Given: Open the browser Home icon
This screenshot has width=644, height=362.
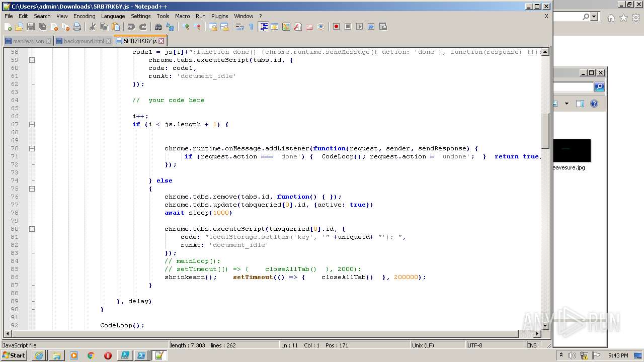Looking at the screenshot, I should click(611, 18).
